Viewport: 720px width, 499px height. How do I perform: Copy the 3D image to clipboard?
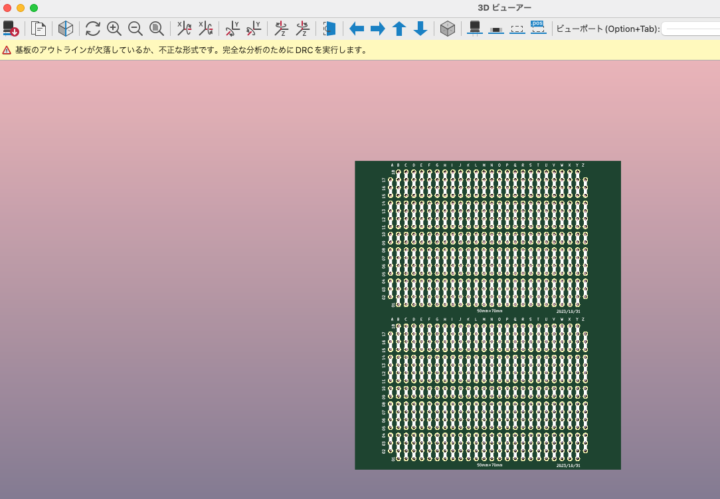pos(38,29)
